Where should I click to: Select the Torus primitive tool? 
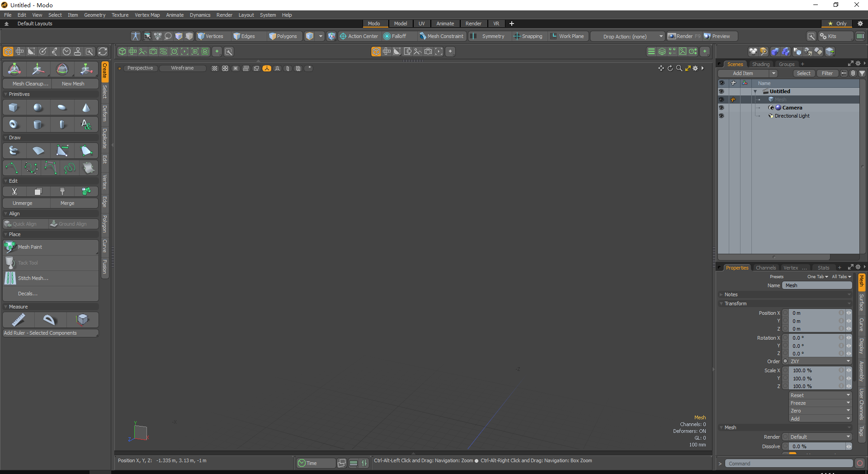point(14,124)
